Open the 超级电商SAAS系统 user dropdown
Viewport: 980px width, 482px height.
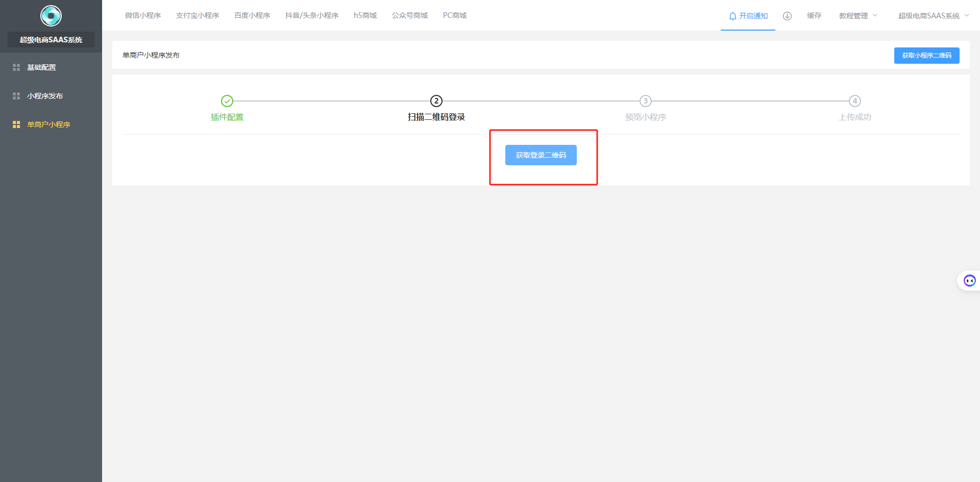[933, 16]
